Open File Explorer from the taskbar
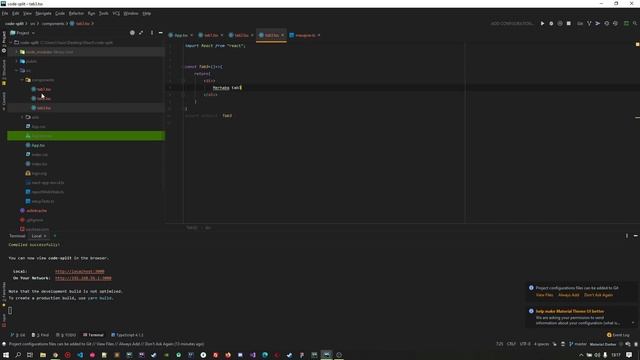This screenshot has width=640, height=360. coord(42,355)
